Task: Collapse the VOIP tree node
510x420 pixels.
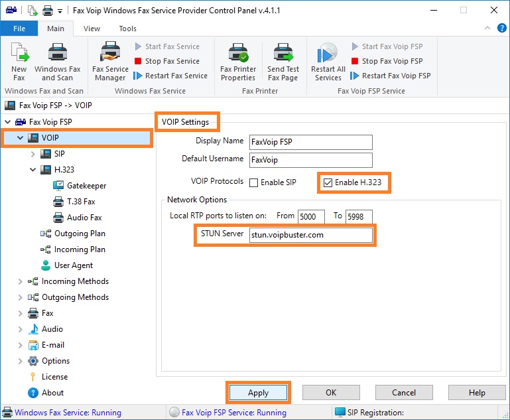Action: tap(20, 138)
